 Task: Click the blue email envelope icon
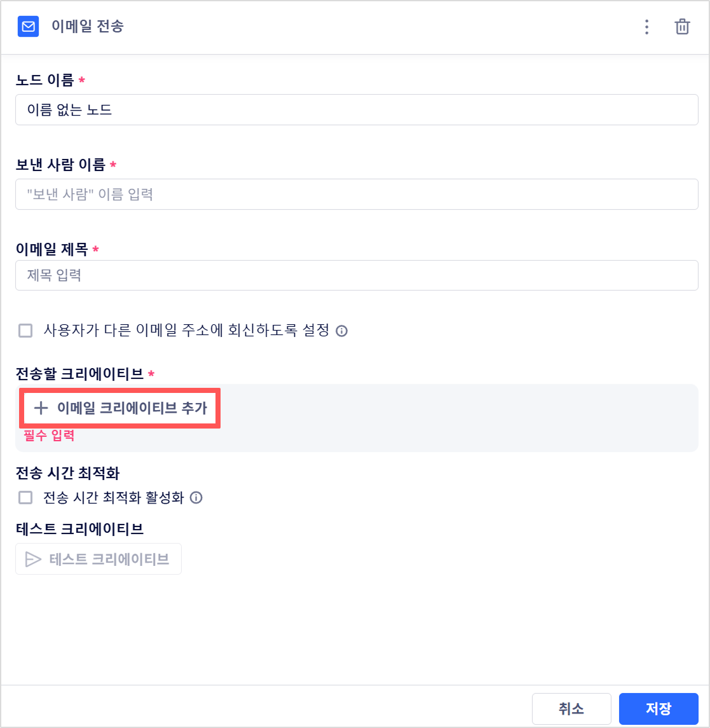pyautogui.click(x=29, y=27)
